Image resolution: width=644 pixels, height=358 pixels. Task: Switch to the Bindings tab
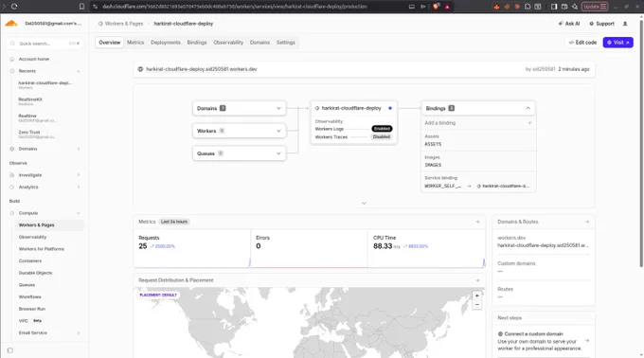pyautogui.click(x=197, y=43)
